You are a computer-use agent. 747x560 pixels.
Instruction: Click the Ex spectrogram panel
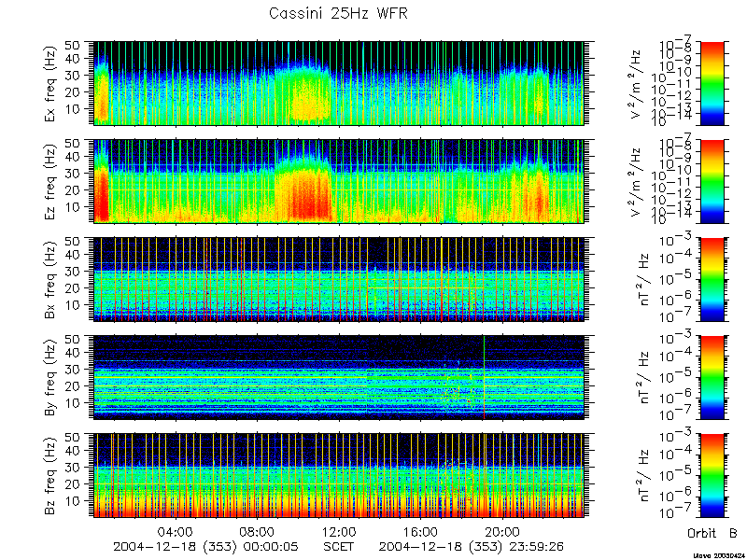(x=339, y=83)
